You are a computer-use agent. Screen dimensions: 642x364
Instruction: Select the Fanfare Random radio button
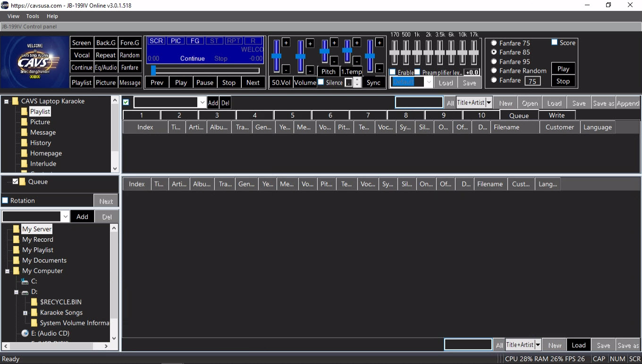point(494,71)
